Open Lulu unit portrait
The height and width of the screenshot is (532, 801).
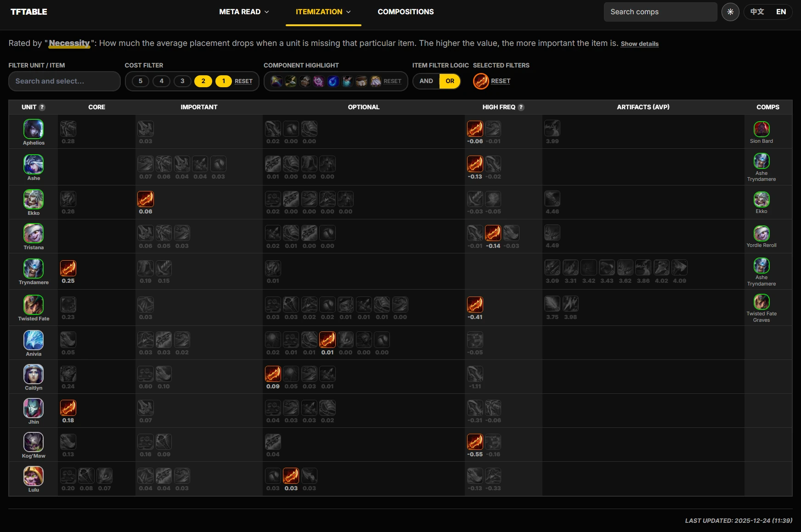(x=34, y=476)
